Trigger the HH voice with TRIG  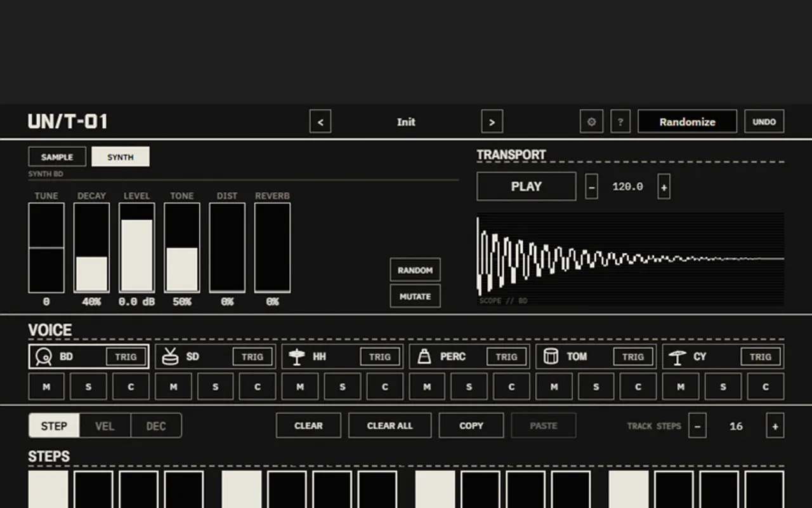coord(380,357)
